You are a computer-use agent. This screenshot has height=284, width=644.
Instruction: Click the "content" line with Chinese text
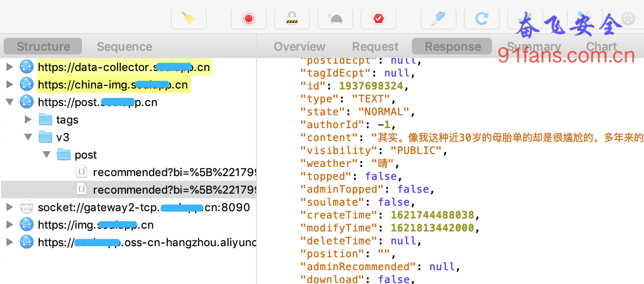[472, 137]
